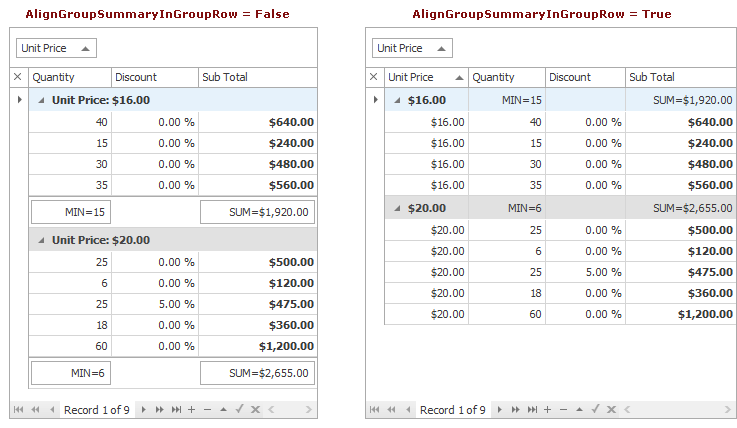Delete record with minus in False grid navigator
This screenshot has height=428, width=737.
pyautogui.click(x=207, y=410)
